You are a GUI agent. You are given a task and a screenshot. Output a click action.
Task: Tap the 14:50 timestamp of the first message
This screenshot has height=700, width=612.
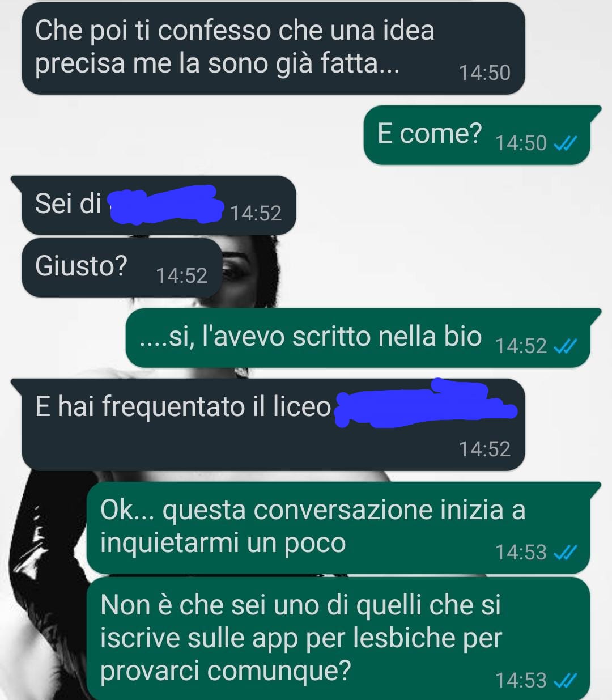coord(484,73)
